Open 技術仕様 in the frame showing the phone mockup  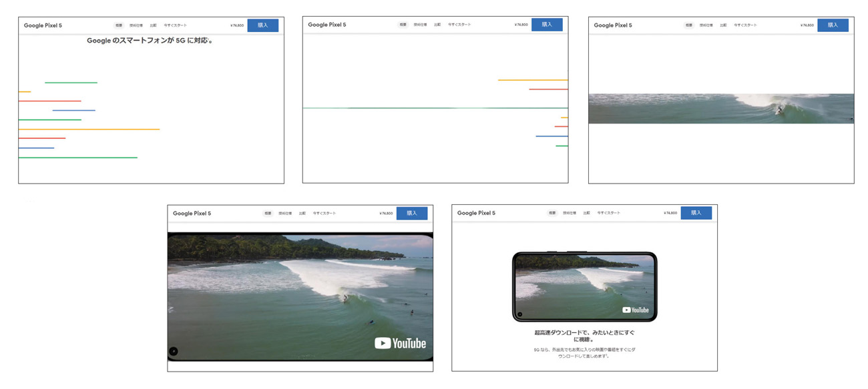(570, 213)
